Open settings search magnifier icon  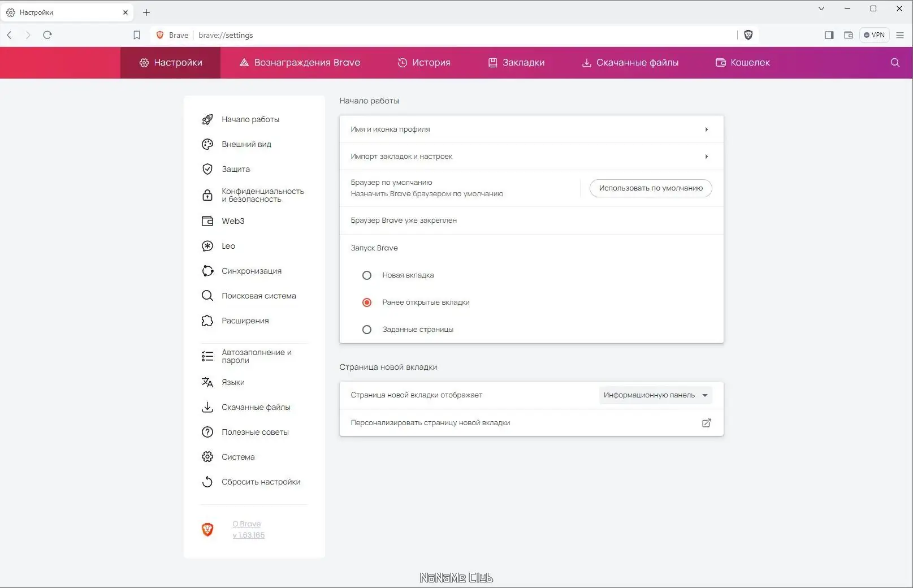(895, 63)
